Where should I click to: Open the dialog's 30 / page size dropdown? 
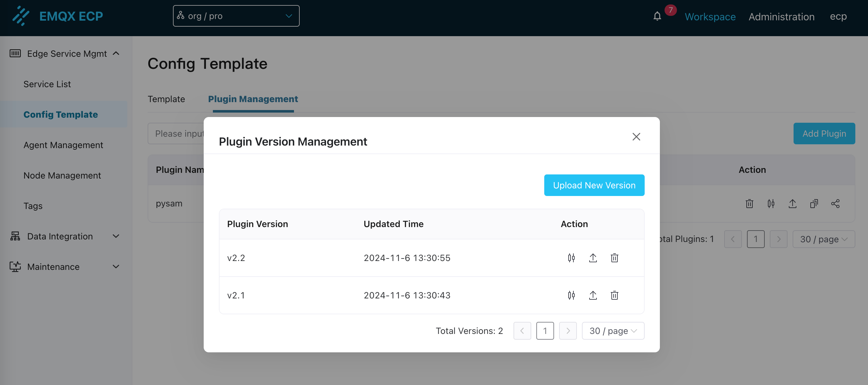pos(613,331)
